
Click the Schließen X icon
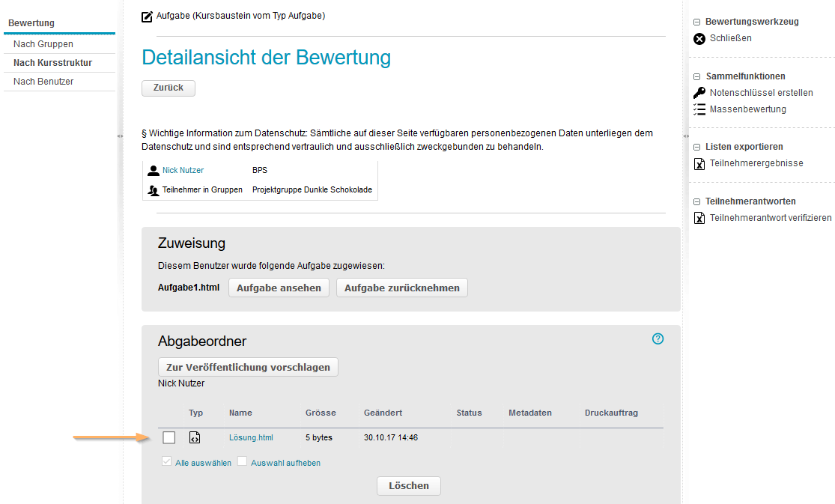(x=698, y=38)
